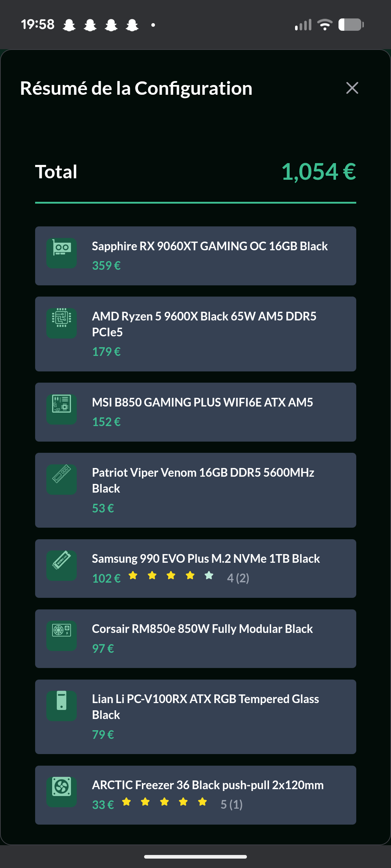
Task: Tap the power supply icon
Action: coord(62,635)
